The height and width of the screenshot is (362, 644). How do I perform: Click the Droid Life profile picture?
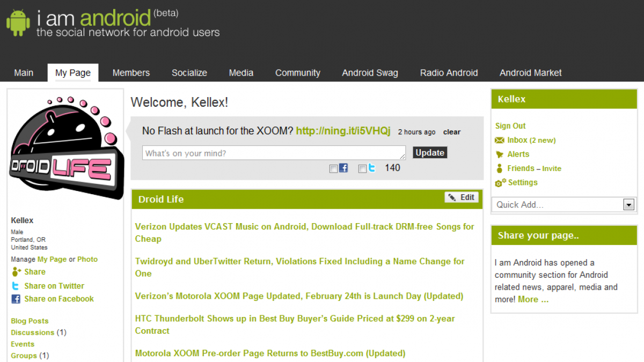67,148
